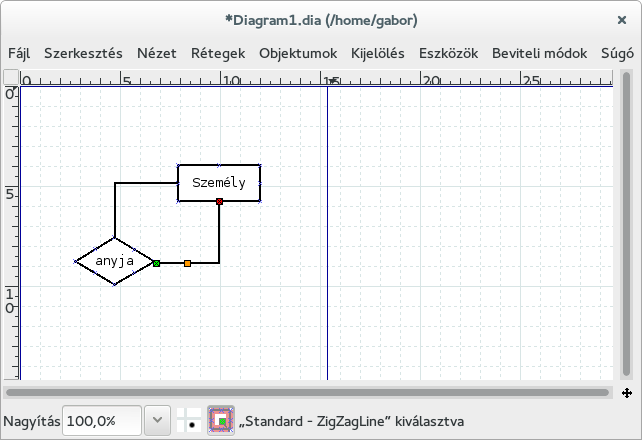The width and height of the screenshot is (642, 440).
Task: Open the diagram navigation popup icon
Action: [626, 393]
